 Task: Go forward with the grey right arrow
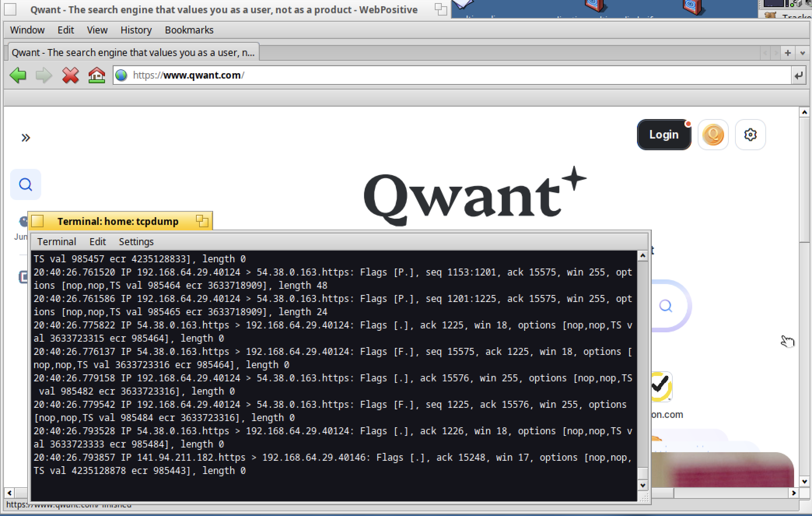click(44, 75)
